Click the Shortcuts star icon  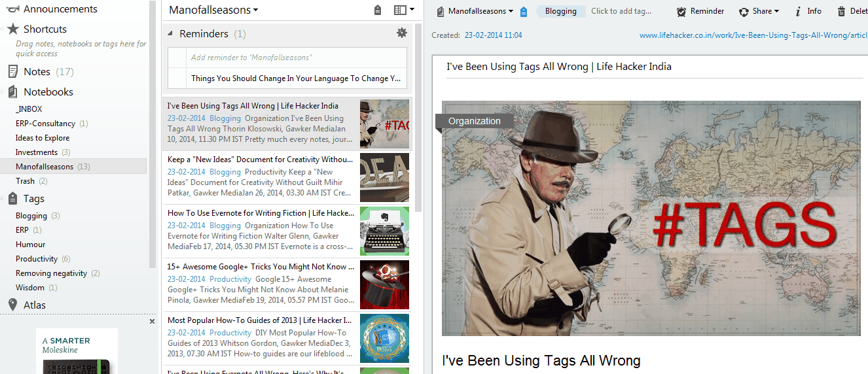[x=13, y=29]
